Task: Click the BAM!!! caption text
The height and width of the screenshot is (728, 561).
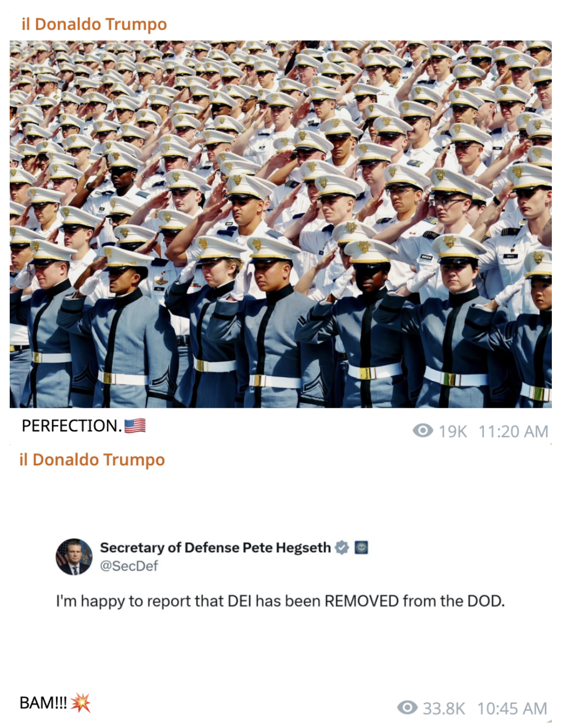Action: point(43,703)
